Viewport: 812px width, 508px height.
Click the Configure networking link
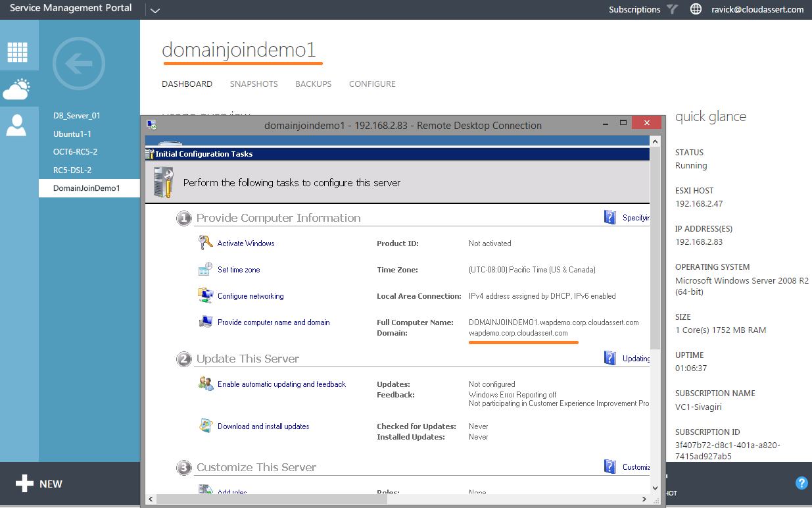pos(251,296)
